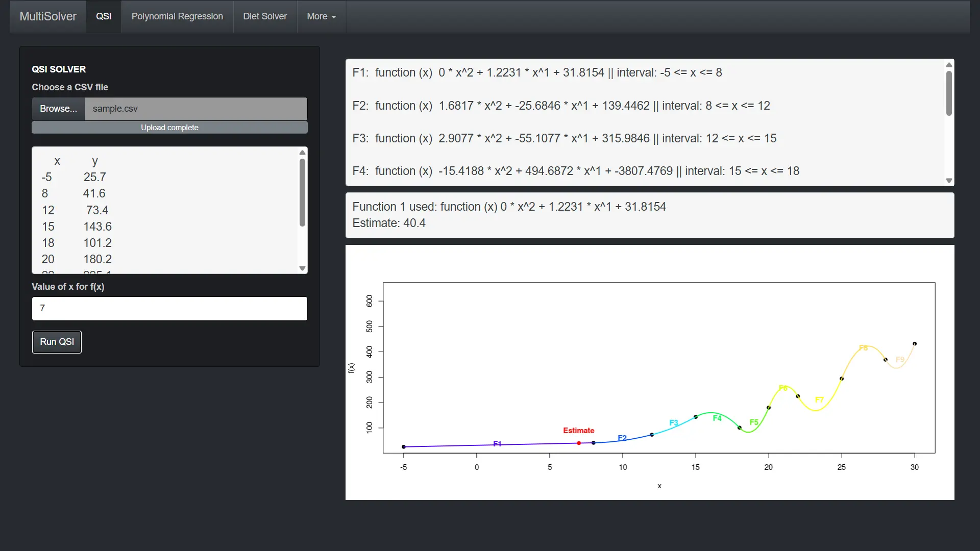The image size is (980, 551).
Task: Click the Upload complete progress bar
Action: [169, 127]
